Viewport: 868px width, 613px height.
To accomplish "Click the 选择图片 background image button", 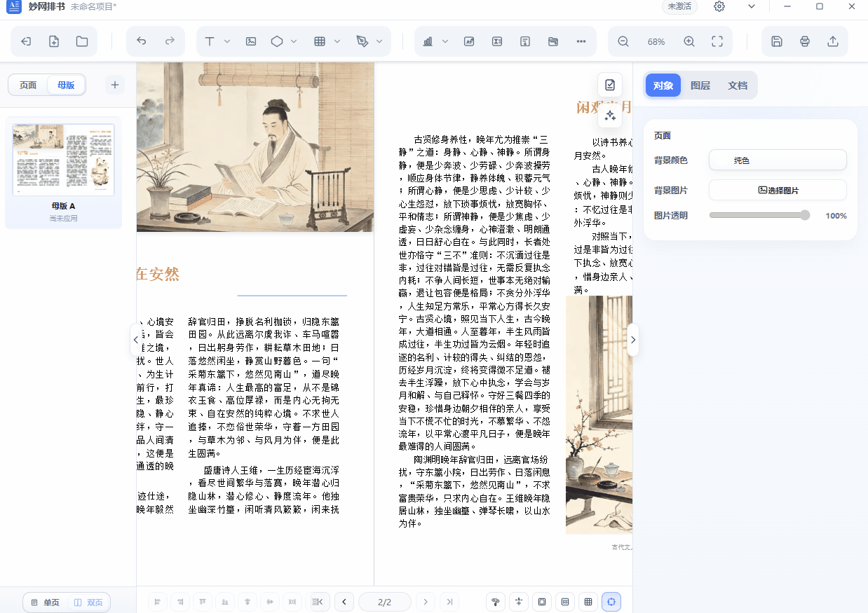I will pyautogui.click(x=778, y=190).
